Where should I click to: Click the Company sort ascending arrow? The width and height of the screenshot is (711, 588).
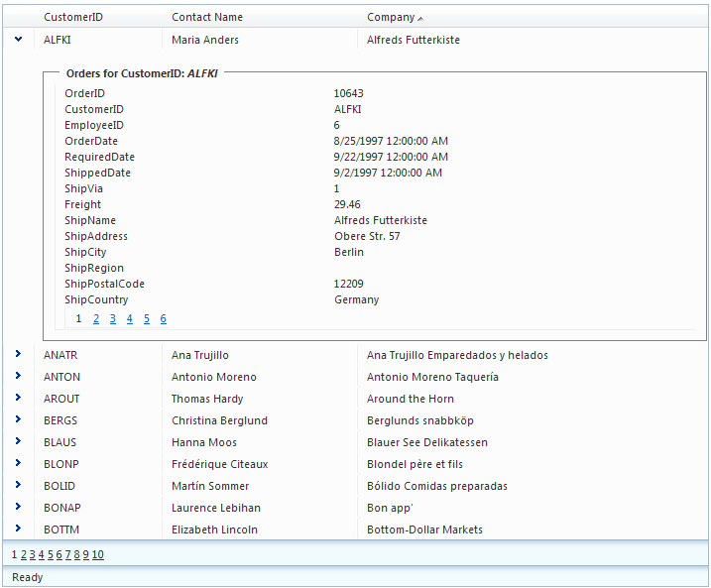pos(420,19)
